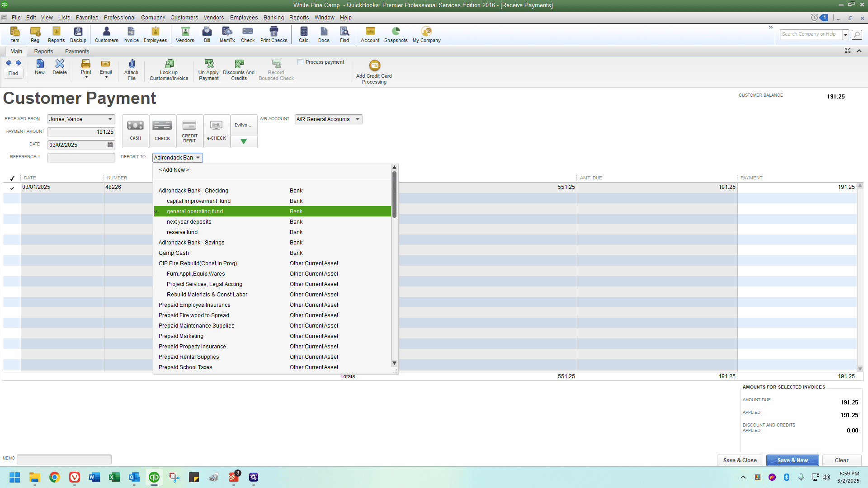868x488 pixels.
Task: Open the date calendar picker icon
Action: pyautogui.click(x=110, y=145)
